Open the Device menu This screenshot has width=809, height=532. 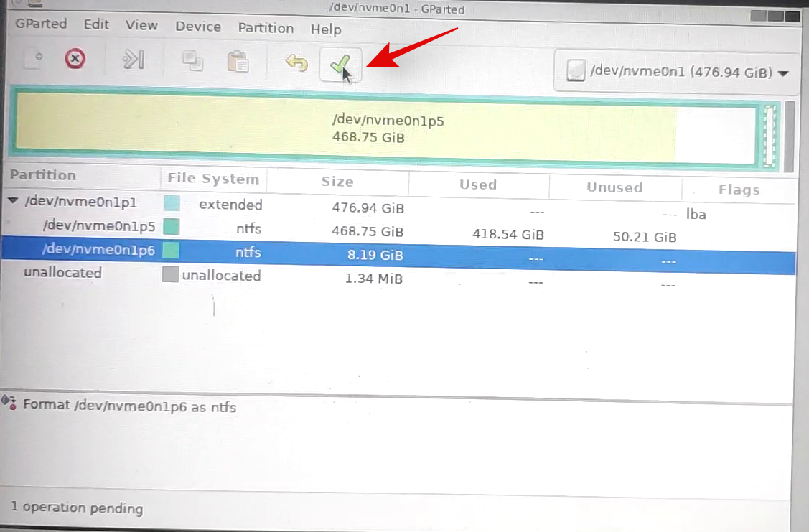[x=198, y=27]
